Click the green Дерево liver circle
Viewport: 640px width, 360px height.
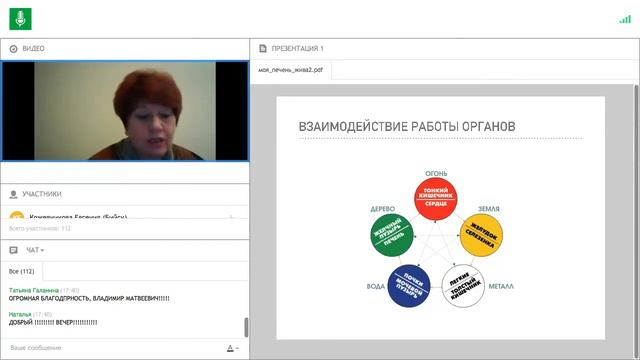pyautogui.click(x=392, y=235)
